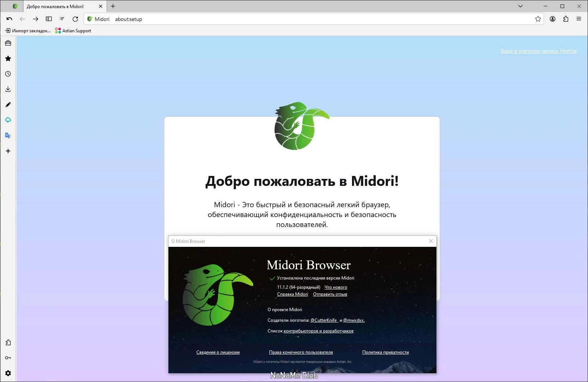Click the large Midori logo in About dialog
The image size is (588, 382).
click(x=218, y=295)
